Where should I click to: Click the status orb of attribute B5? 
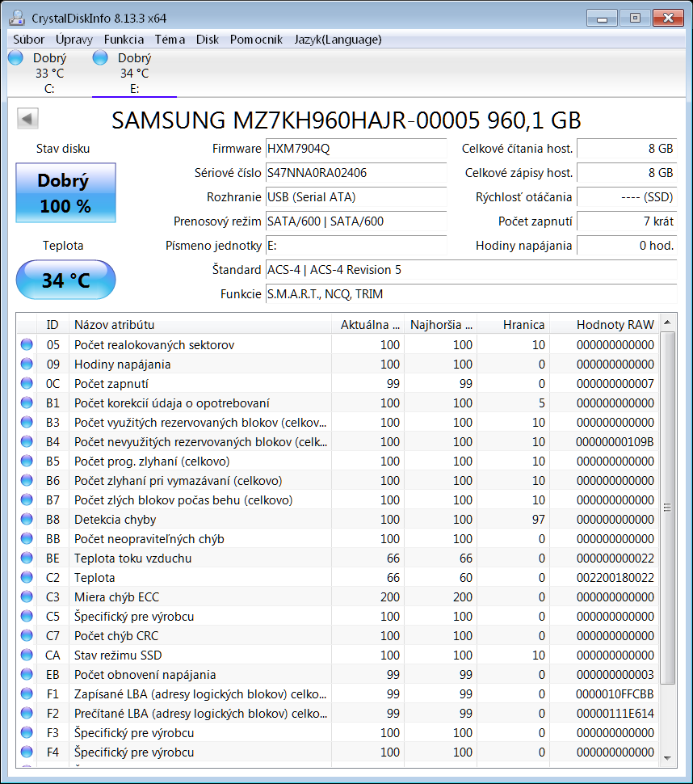27,461
